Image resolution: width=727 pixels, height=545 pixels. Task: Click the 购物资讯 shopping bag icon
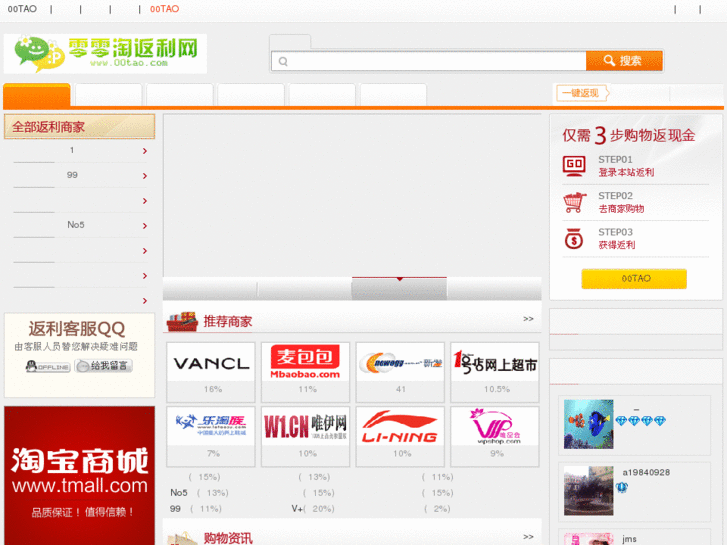tap(183, 538)
